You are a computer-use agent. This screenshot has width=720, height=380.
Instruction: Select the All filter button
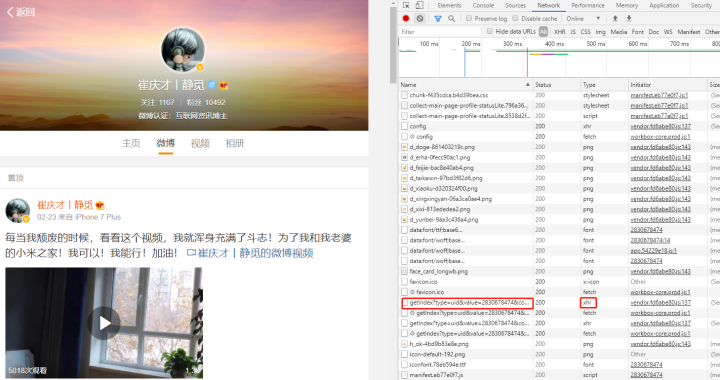click(x=543, y=32)
